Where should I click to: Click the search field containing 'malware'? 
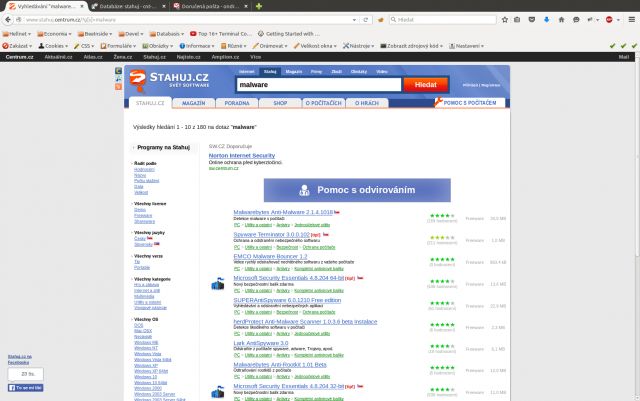319,86
